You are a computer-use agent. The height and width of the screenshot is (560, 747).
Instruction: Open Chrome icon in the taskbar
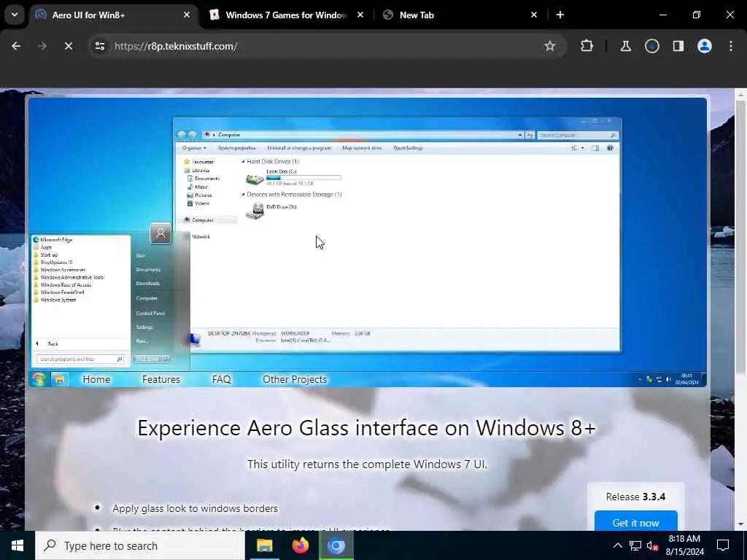[x=336, y=545]
